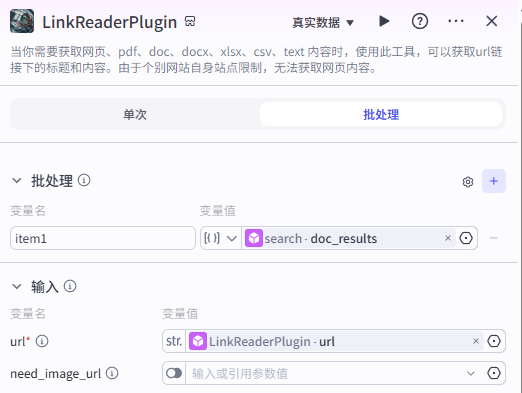Open the 真实数据 dropdown
Image resolution: width=522 pixels, height=393 pixels.
pos(323,23)
